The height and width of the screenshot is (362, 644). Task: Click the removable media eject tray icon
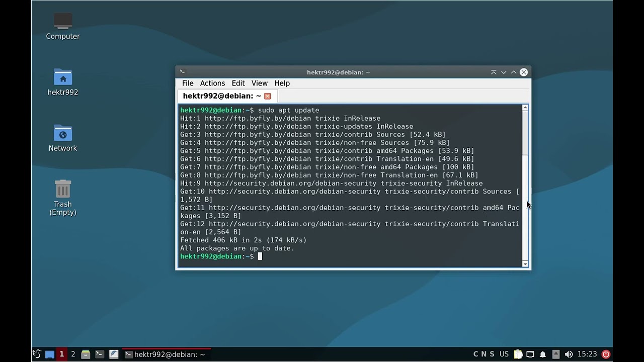(555, 354)
